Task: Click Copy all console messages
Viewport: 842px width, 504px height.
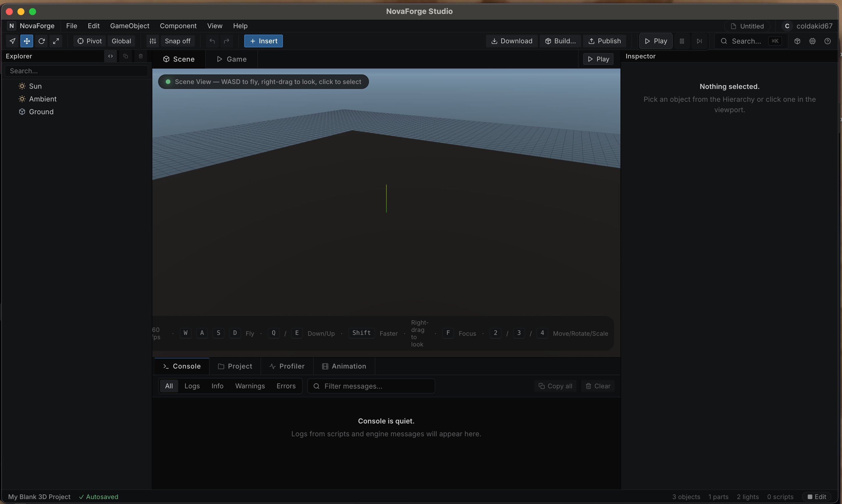Action: point(555,386)
